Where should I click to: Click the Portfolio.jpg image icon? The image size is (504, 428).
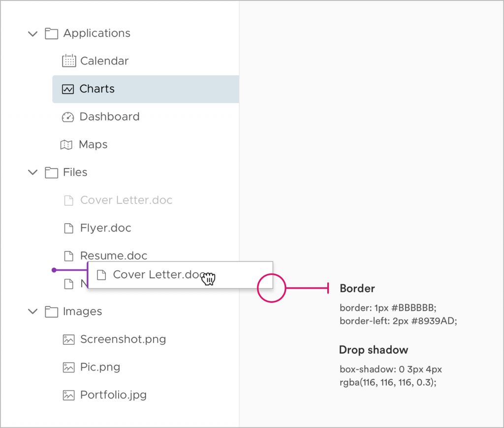pyautogui.click(x=68, y=395)
